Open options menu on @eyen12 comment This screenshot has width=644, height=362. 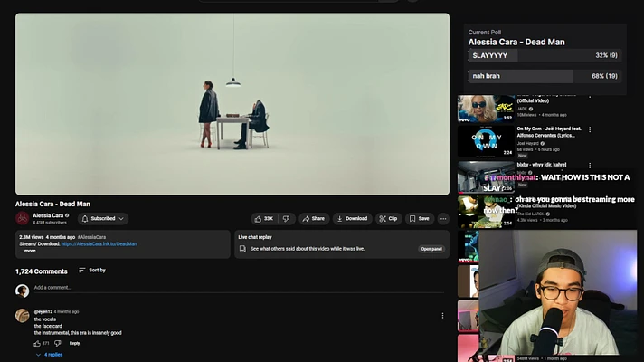pyautogui.click(x=442, y=316)
